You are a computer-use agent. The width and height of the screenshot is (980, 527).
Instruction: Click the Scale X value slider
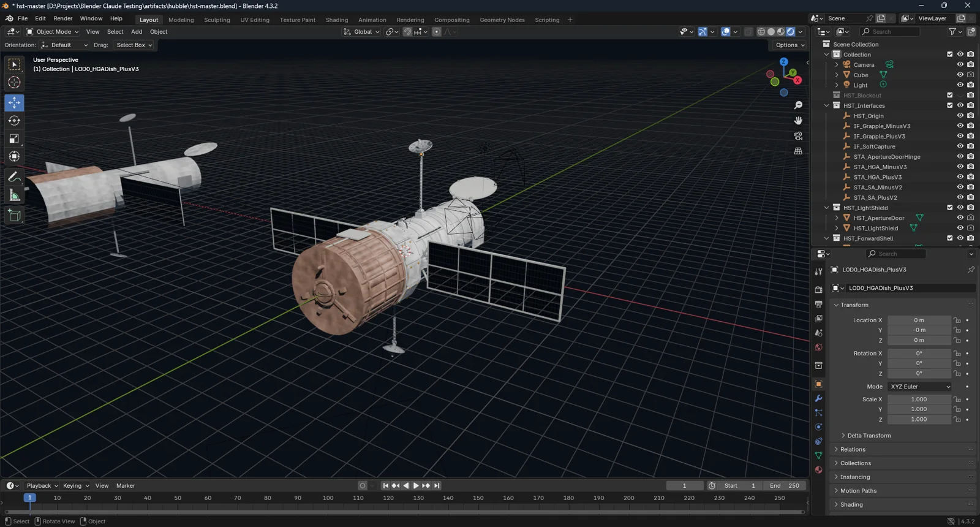919,400
